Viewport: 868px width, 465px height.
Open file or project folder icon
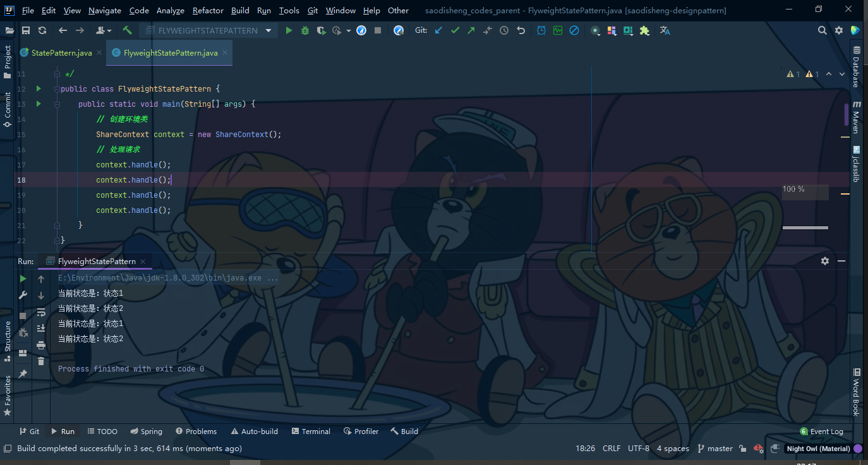[9, 30]
